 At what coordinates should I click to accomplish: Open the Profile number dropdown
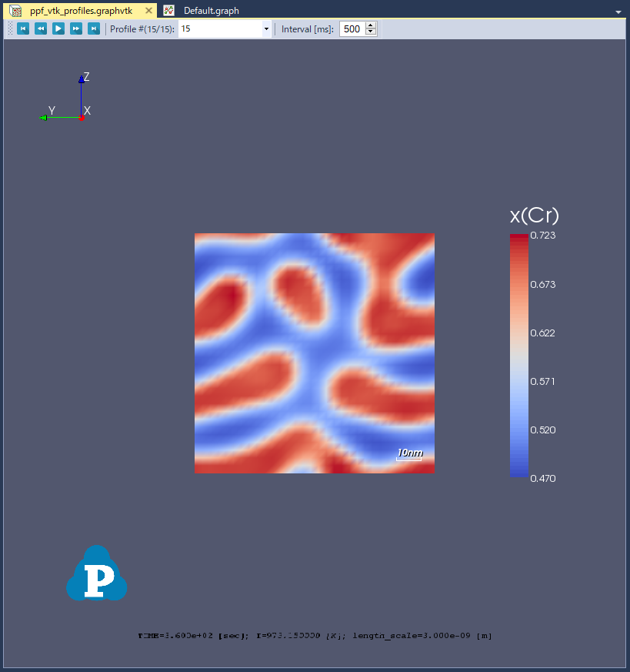[266, 28]
